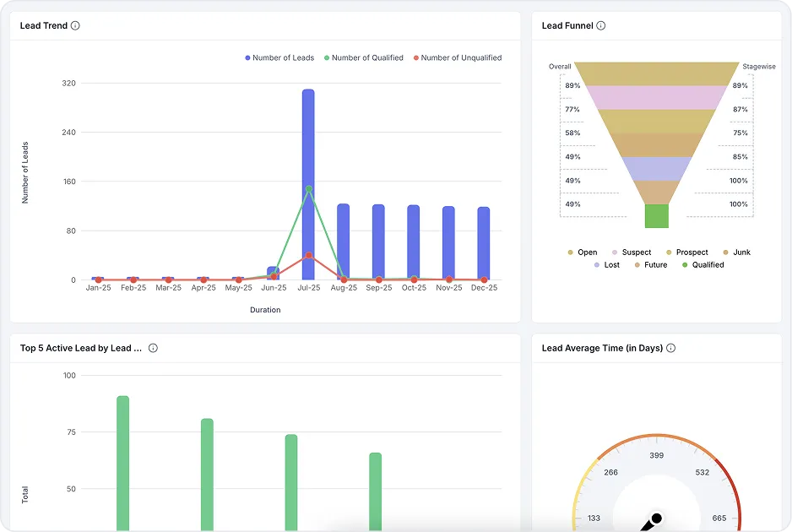Click the green Qualified funnel segment
This screenshot has width=792, height=532.
point(657,216)
